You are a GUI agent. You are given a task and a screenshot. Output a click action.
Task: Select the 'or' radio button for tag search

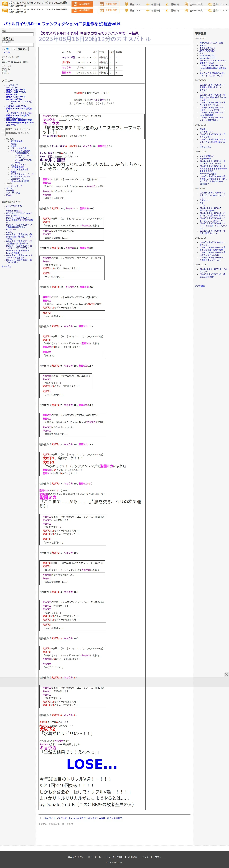click(x=14, y=48)
